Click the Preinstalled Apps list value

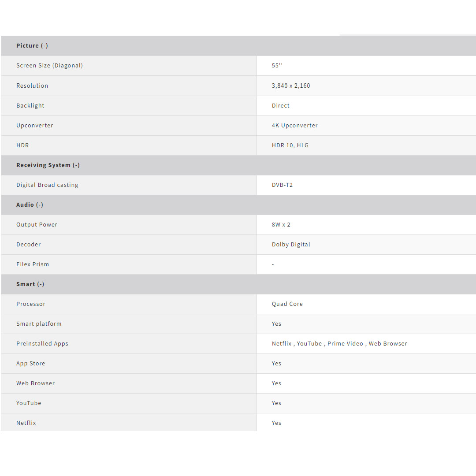(339, 344)
